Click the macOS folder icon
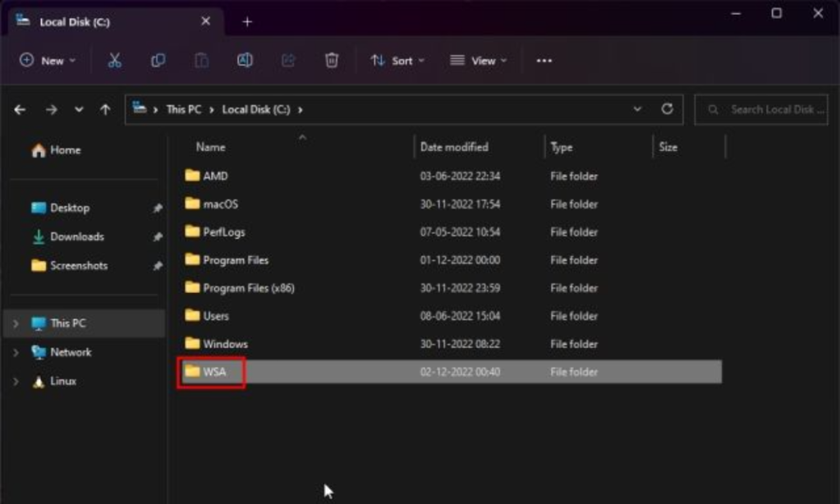840x504 pixels. (192, 204)
